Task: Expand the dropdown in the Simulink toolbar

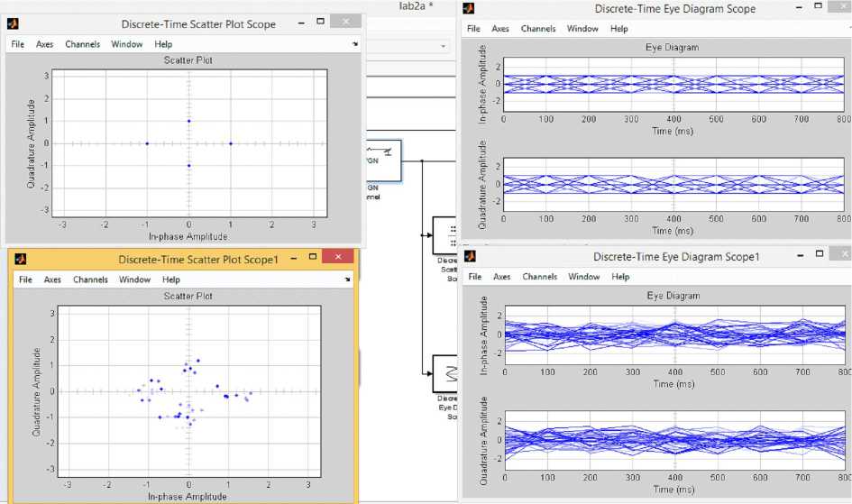Action: (x=443, y=45)
